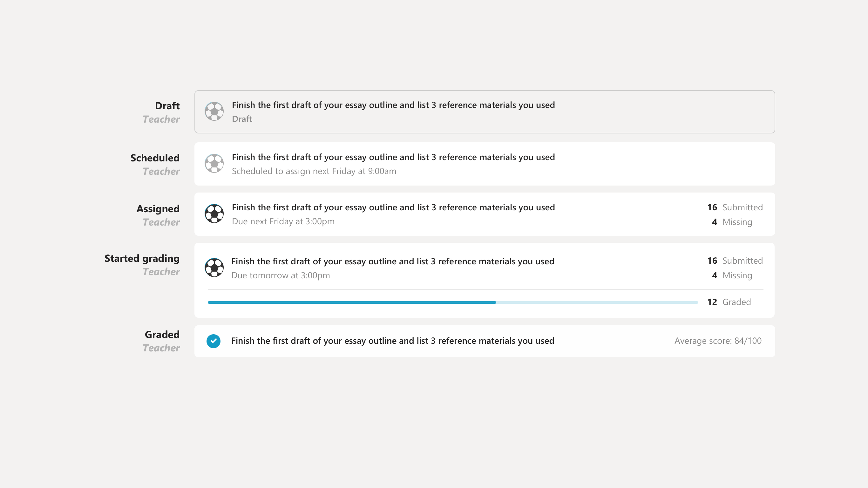Open the Scheduled assignment essay title

coord(393,157)
